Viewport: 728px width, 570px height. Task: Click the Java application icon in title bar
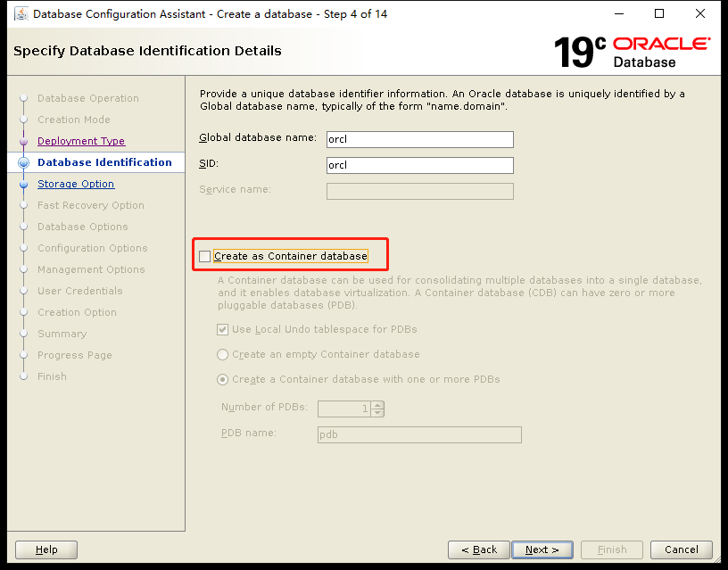tap(21, 14)
